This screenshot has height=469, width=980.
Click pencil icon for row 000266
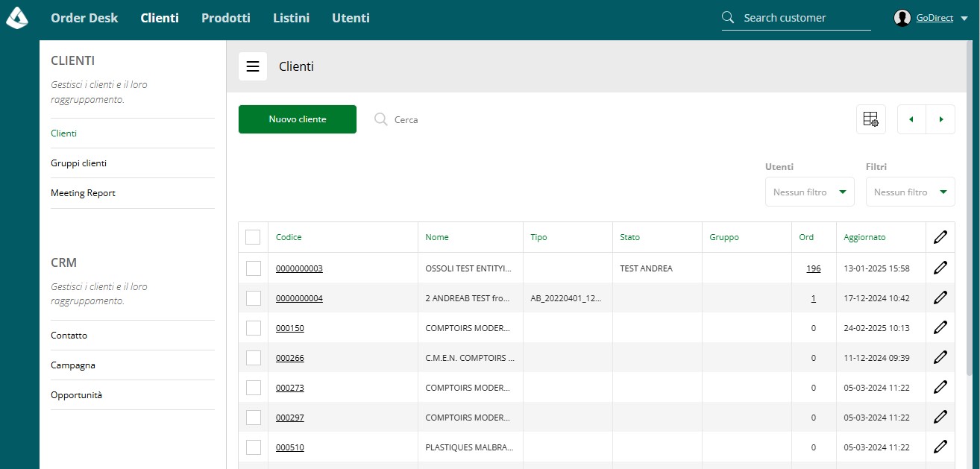point(940,357)
